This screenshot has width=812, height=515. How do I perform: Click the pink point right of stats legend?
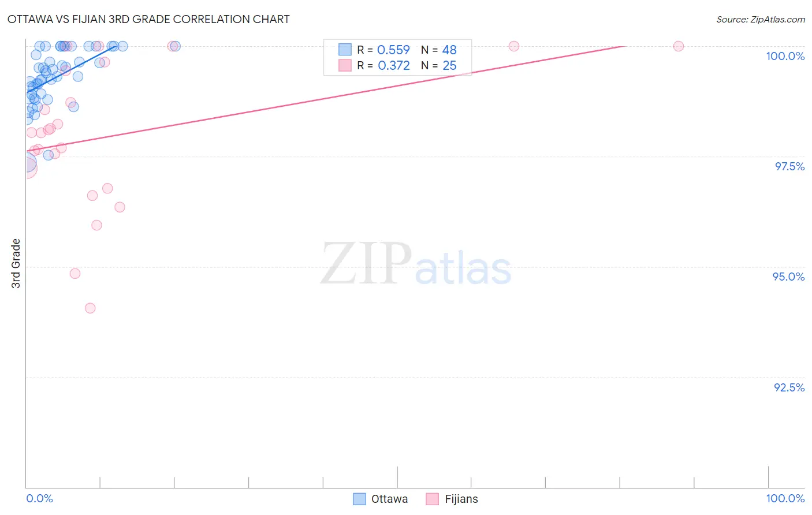pyautogui.click(x=514, y=46)
